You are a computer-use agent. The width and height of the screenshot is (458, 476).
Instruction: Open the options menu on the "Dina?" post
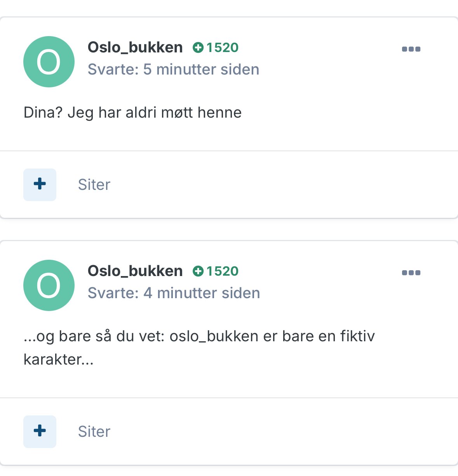tap(411, 49)
